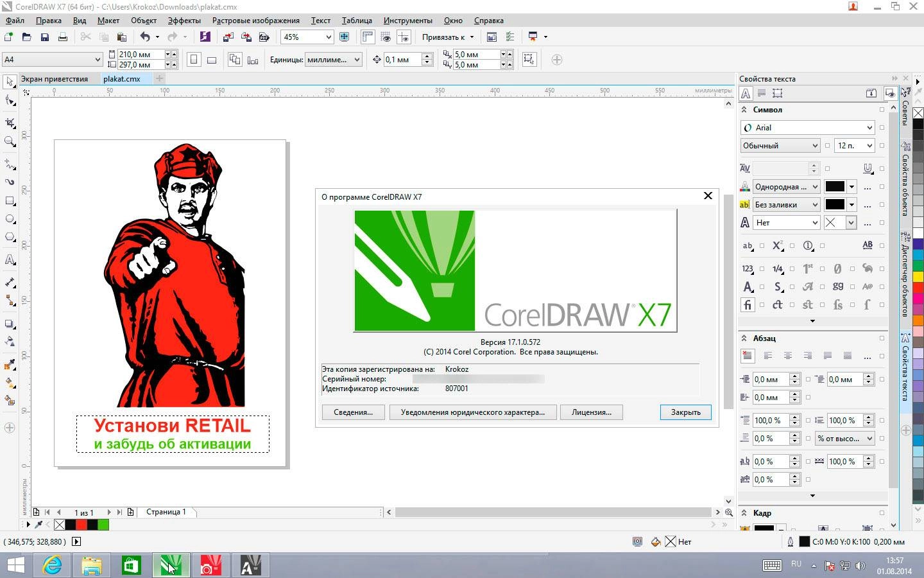Click the Frame tab icon in text properties
The image size is (924, 578).
(778, 93)
